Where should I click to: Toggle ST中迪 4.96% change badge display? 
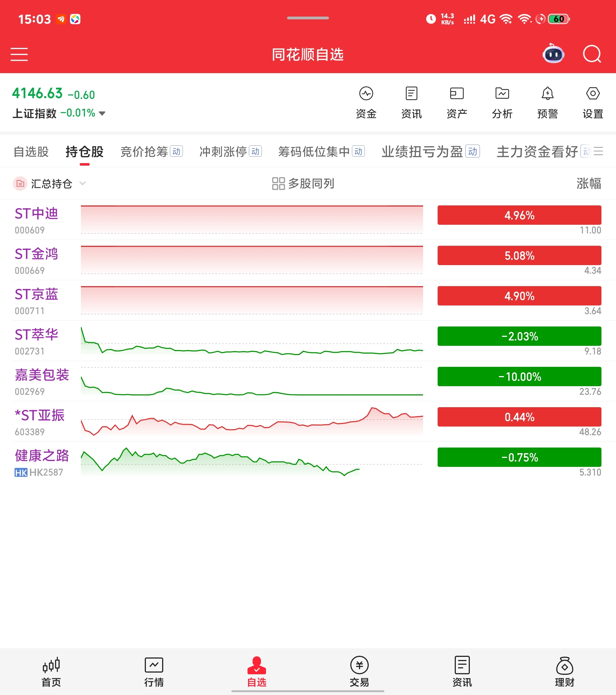coord(519,215)
